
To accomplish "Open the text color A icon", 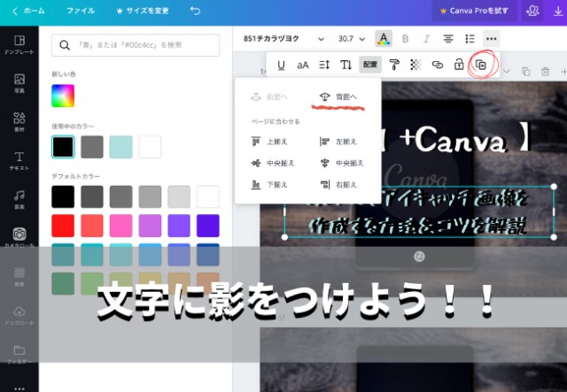I will click(x=384, y=38).
